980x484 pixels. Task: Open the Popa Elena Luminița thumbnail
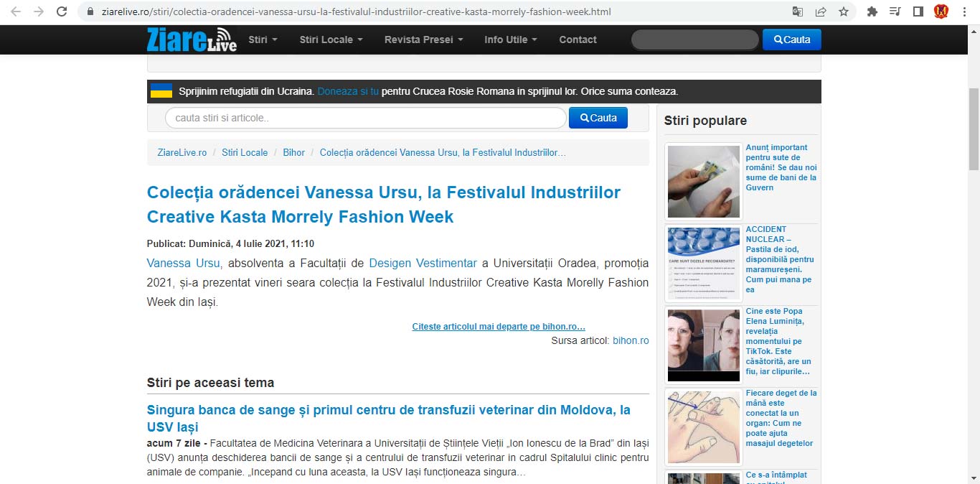704,345
